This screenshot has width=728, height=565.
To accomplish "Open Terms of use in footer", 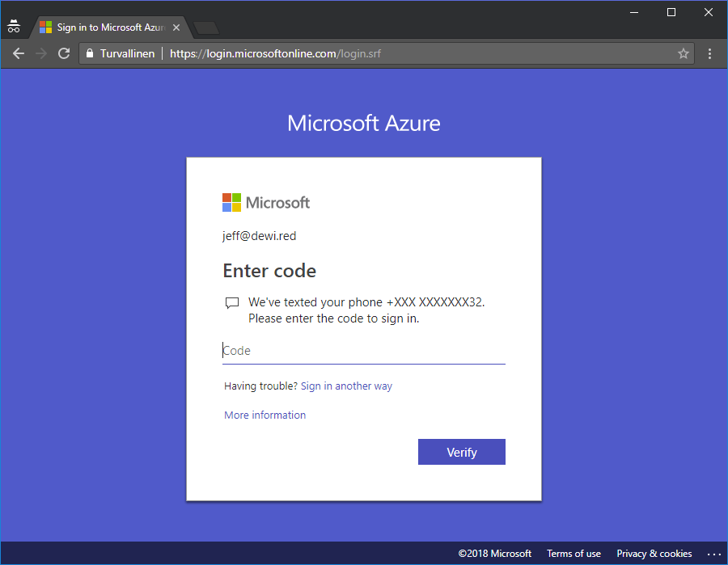I will coord(574,554).
